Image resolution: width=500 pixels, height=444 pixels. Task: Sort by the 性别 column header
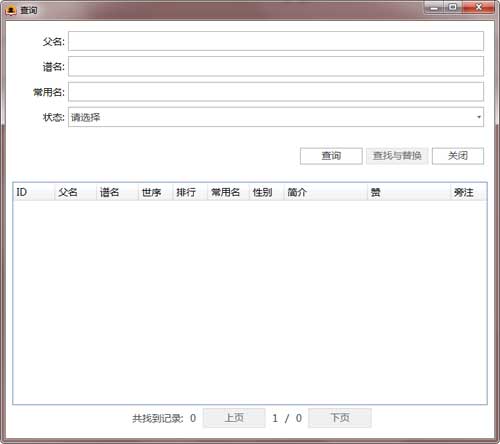click(x=266, y=192)
